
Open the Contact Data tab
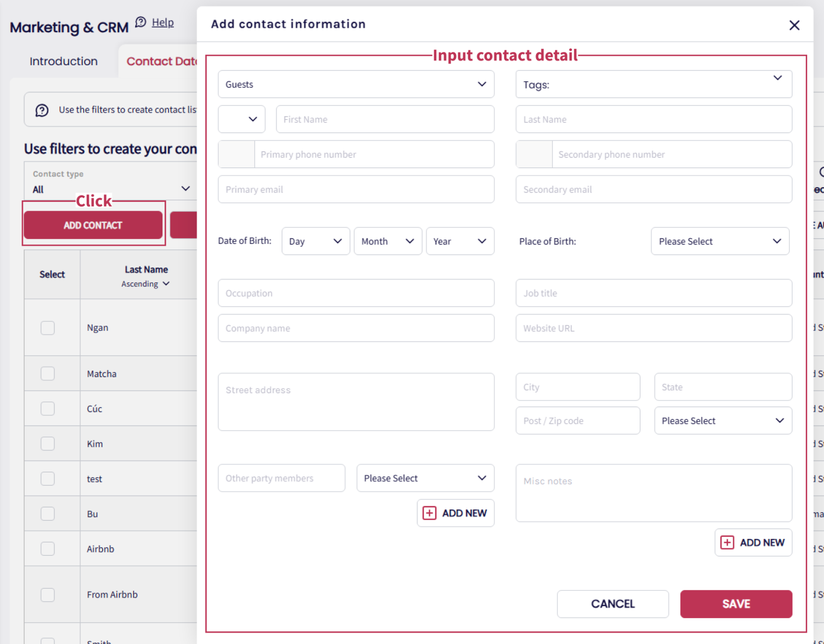(x=161, y=61)
